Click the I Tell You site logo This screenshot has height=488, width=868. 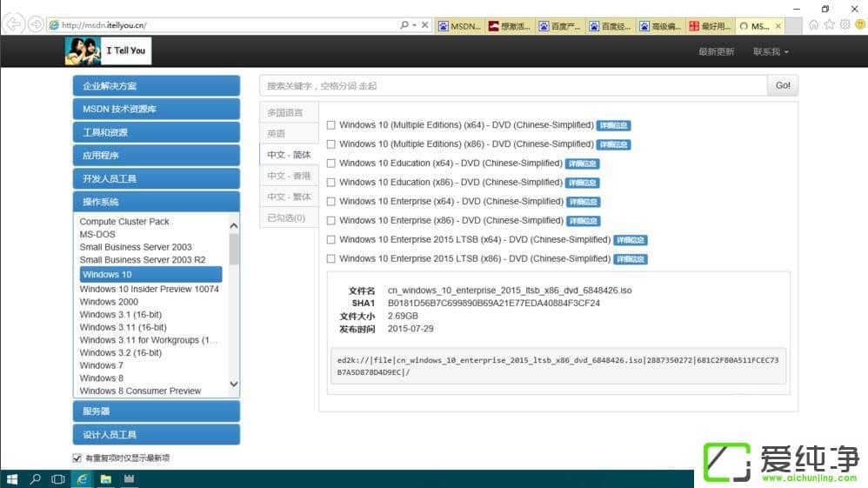pyautogui.click(x=107, y=51)
